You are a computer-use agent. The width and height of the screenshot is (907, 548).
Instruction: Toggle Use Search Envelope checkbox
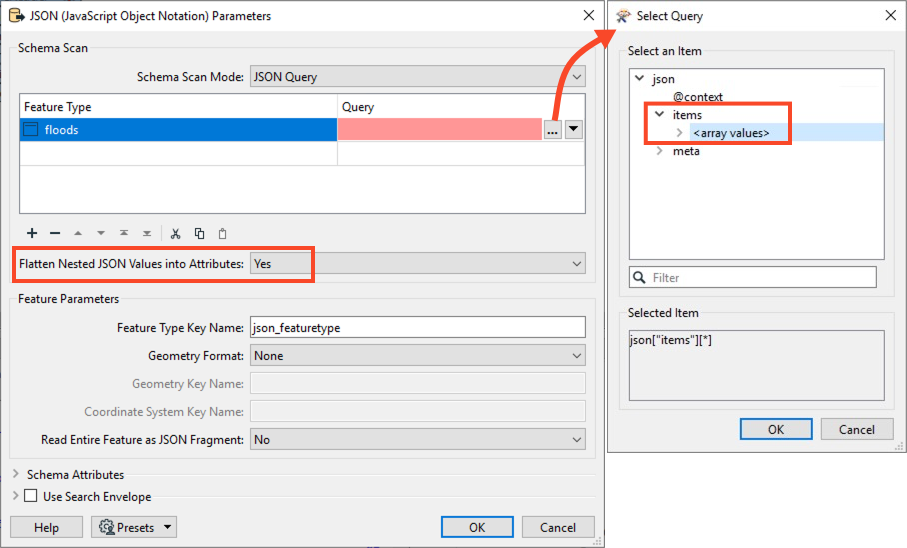pyautogui.click(x=31, y=496)
